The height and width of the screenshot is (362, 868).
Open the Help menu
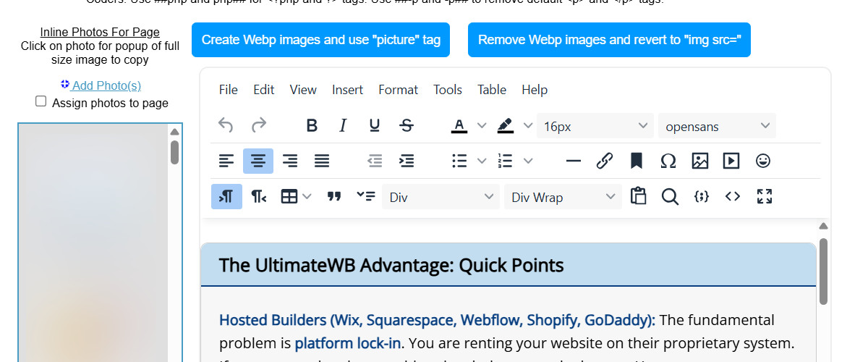coord(535,90)
